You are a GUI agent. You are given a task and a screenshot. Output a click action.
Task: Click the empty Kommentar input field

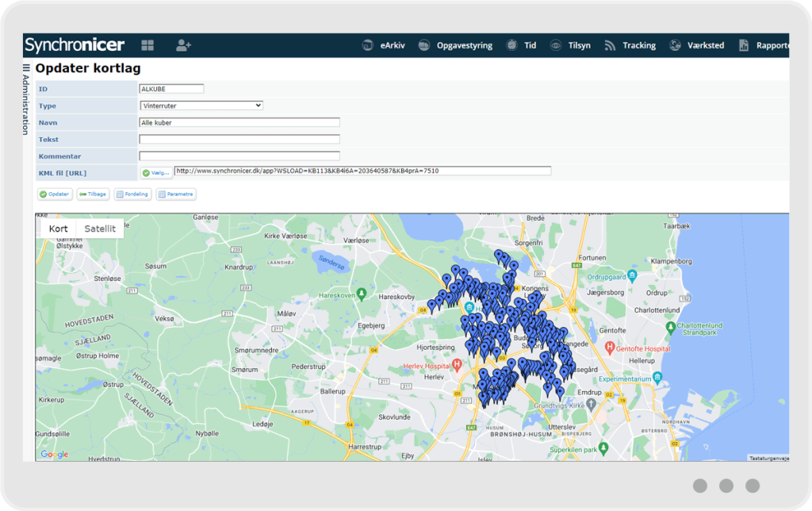[x=239, y=156]
